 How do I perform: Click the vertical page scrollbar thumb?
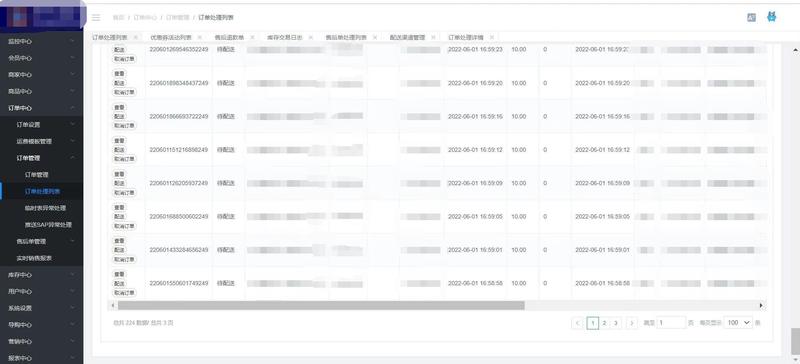[x=795, y=342]
